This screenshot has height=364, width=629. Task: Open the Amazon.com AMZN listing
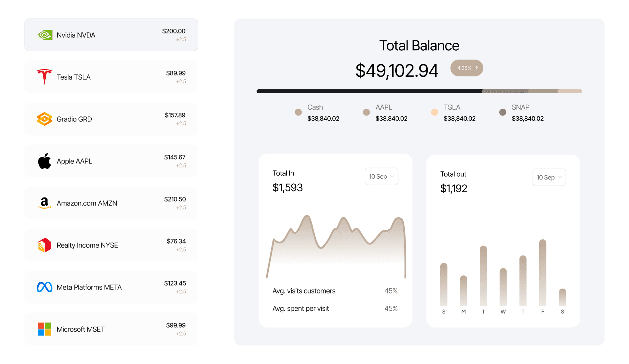(x=111, y=203)
